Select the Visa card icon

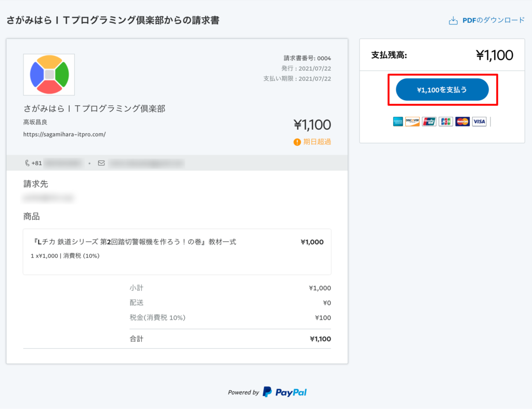pyautogui.click(x=479, y=121)
